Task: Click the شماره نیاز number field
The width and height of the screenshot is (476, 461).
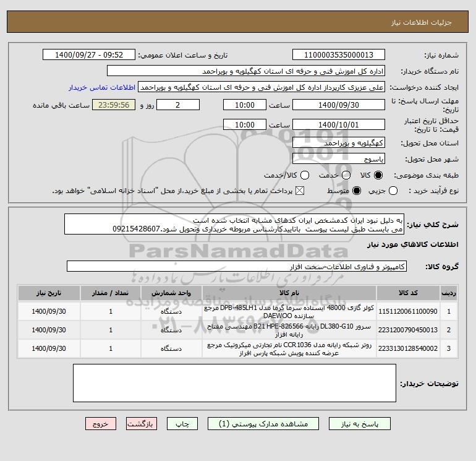Action: (x=339, y=55)
